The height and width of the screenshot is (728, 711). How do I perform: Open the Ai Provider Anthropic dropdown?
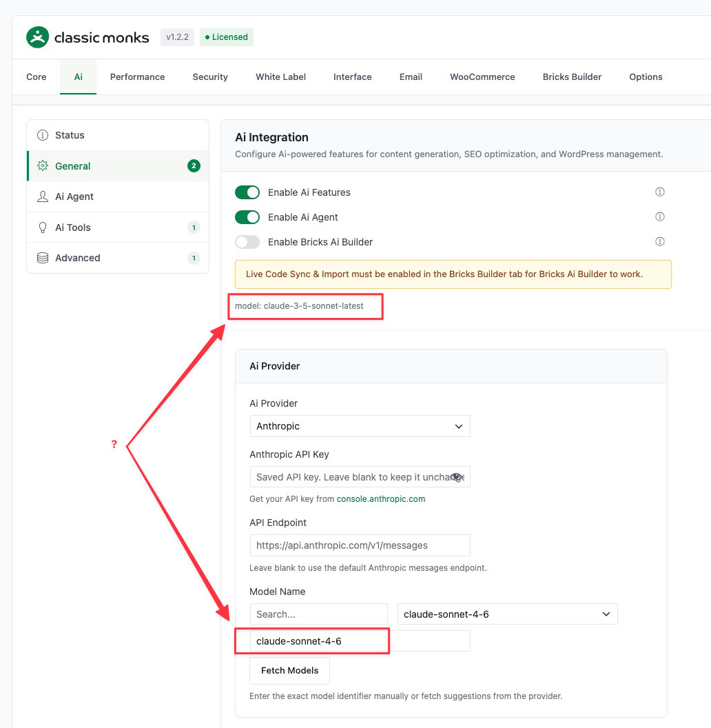[360, 426]
